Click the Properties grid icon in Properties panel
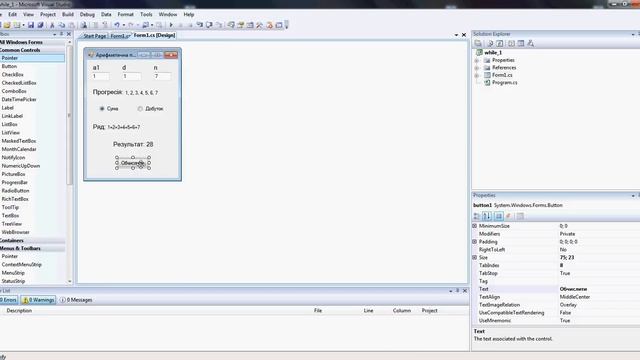The image size is (640, 360). [499, 216]
